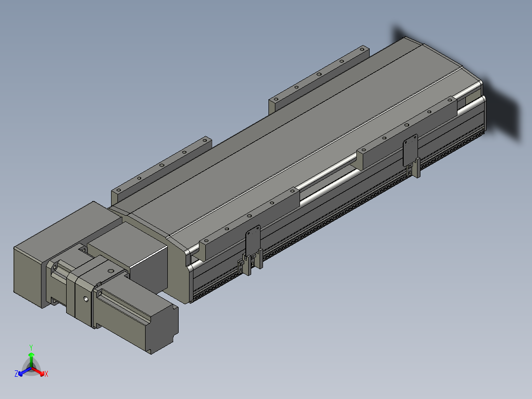532x399 pixels.
Task: Click the gray center of the axis triad
Action: [x=31, y=369]
